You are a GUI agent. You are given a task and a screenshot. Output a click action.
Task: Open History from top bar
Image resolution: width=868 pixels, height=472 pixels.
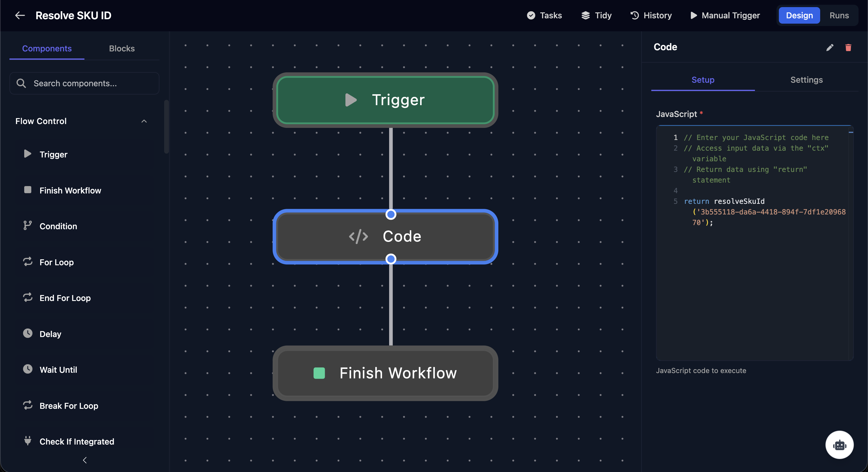651,16
